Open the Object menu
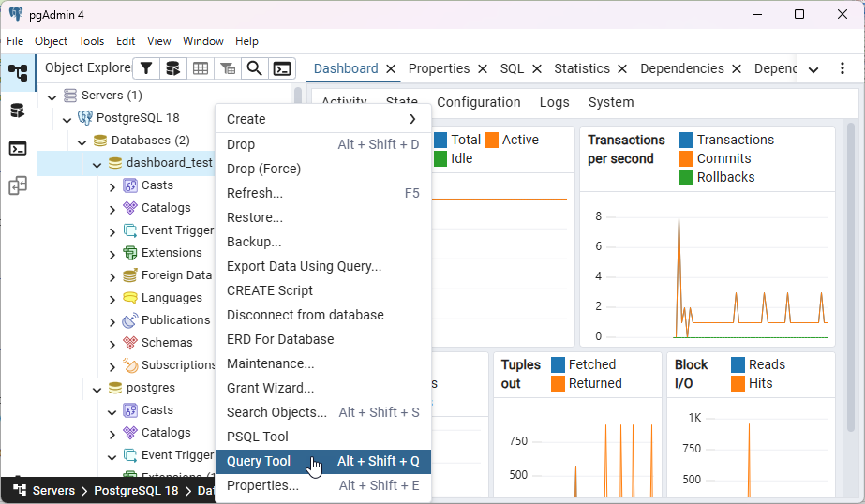Image resolution: width=865 pixels, height=504 pixels. click(51, 41)
